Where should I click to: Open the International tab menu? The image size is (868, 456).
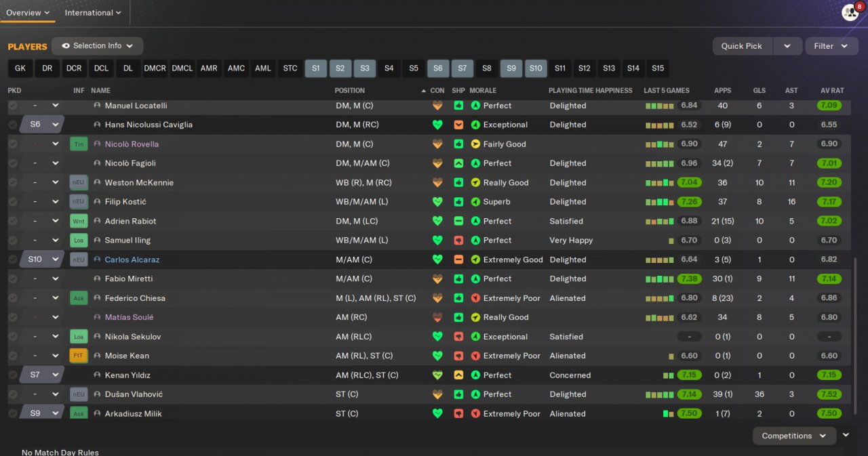(x=93, y=13)
